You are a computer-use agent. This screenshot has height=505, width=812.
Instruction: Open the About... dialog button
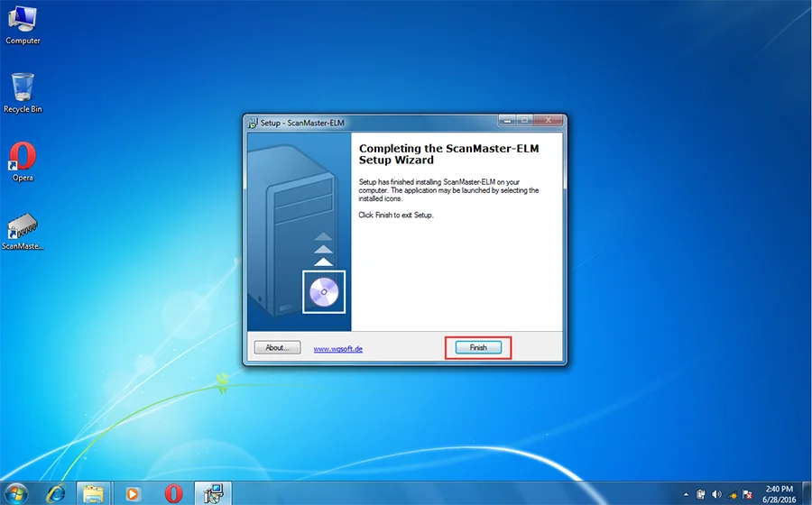[x=277, y=348]
